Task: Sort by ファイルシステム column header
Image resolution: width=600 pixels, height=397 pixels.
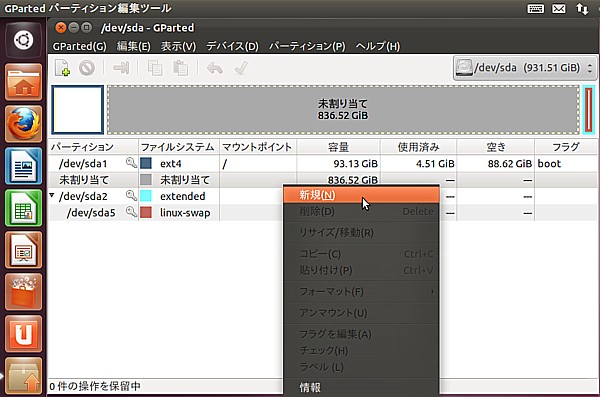Action: [x=179, y=147]
